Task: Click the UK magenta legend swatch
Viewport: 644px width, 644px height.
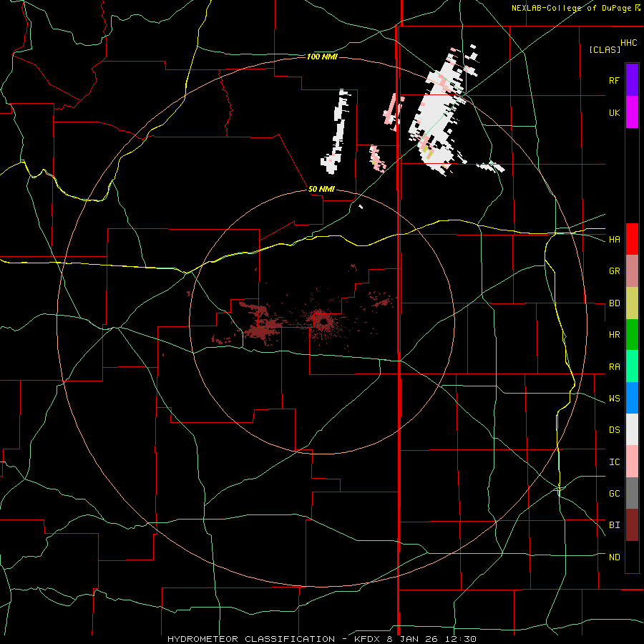Action: [x=632, y=112]
